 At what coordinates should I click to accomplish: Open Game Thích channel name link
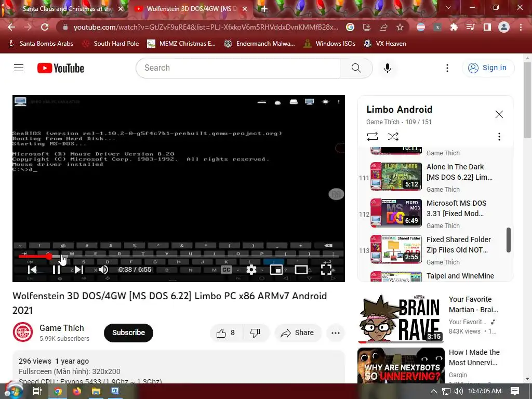click(x=62, y=328)
